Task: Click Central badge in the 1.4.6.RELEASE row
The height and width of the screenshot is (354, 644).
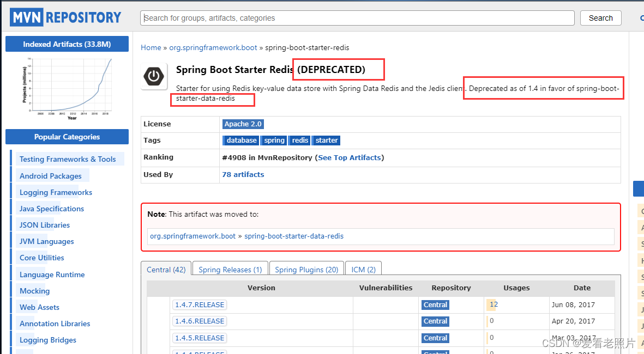Action: (435, 321)
